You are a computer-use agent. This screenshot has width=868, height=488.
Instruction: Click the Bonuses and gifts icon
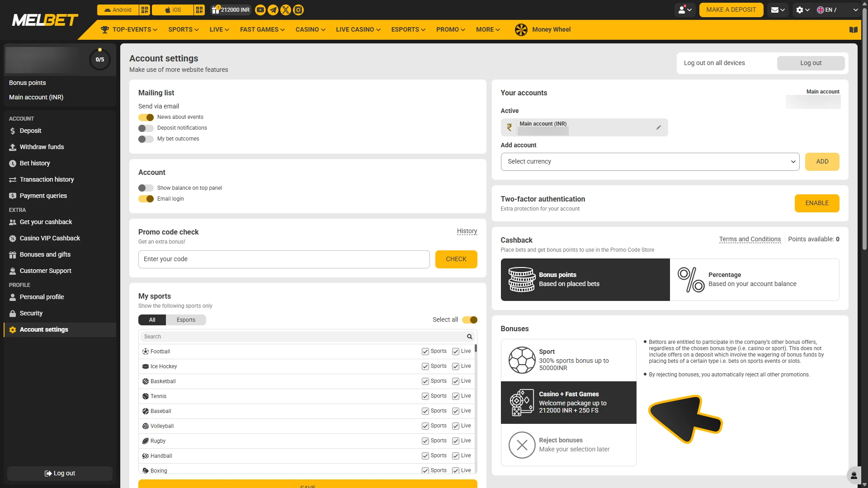(13, 255)
